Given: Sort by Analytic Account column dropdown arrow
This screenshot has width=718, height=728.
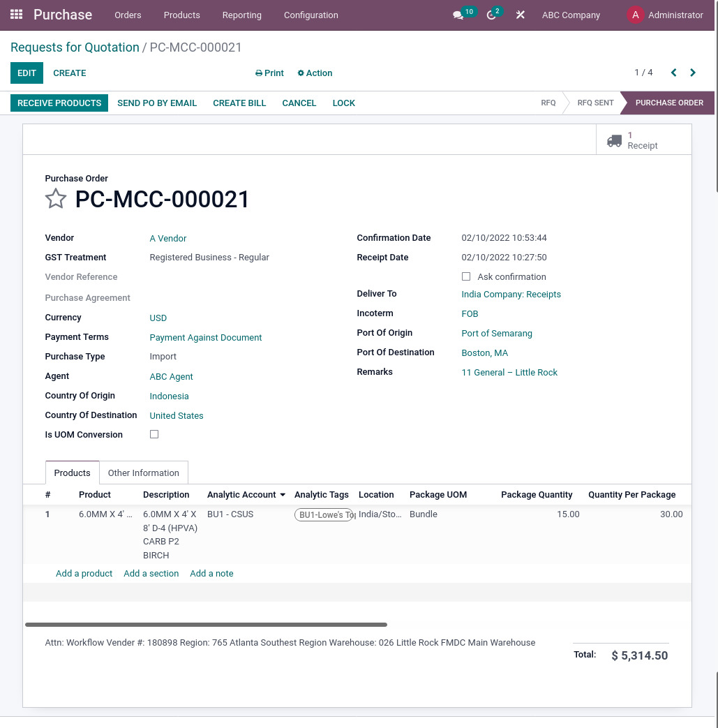Looking at the screenshot, I should (282, 494).
